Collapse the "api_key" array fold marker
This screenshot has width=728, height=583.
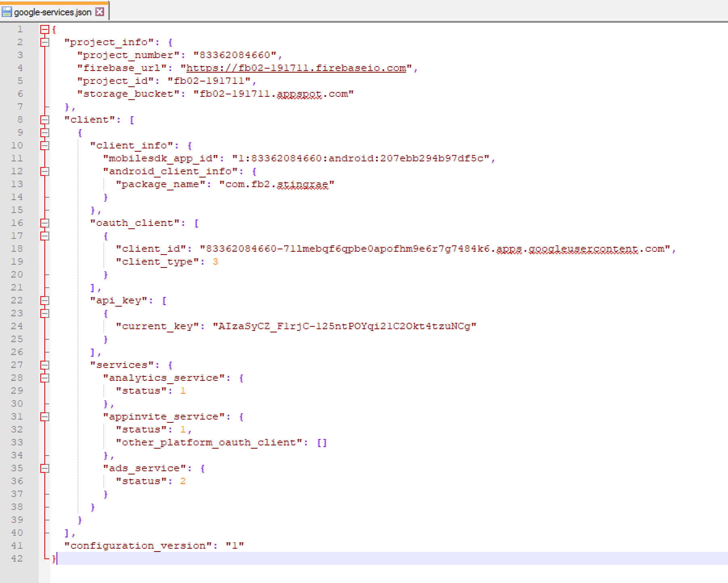(x=45, y=301)
